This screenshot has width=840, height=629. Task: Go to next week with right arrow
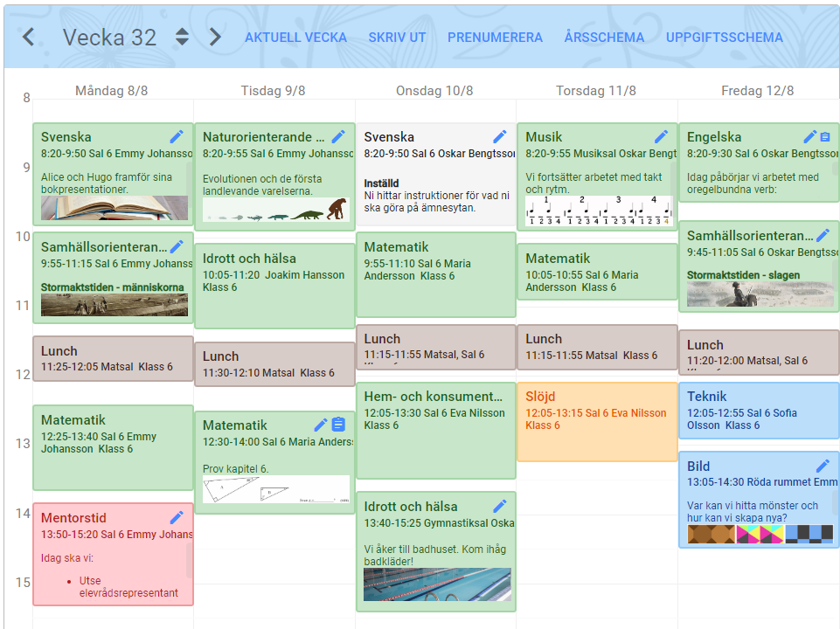pos(215,37)
